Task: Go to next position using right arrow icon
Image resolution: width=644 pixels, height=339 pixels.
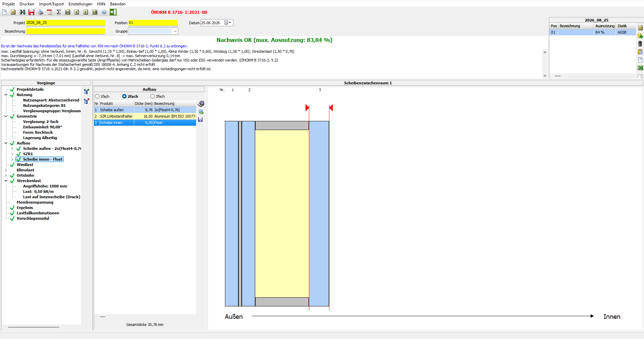Action: pyautogui.click(x=86, y=12)
